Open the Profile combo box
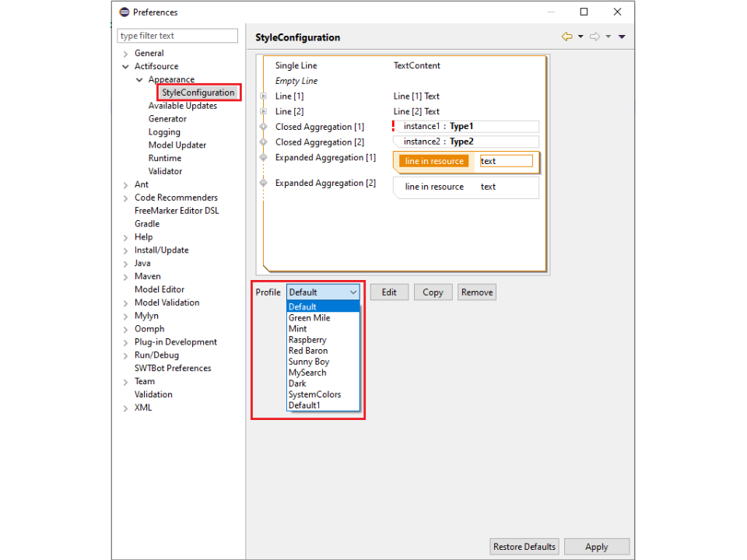 coord(323,292)
